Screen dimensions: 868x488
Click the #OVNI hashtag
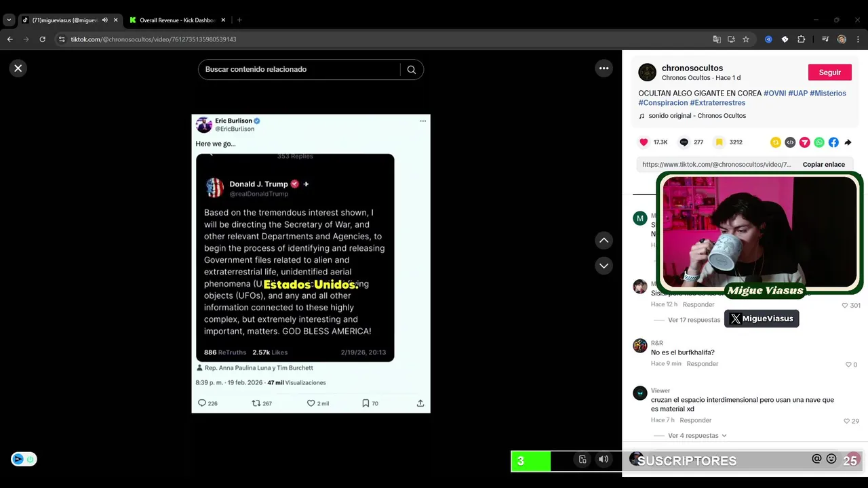[x=774, y=94]
